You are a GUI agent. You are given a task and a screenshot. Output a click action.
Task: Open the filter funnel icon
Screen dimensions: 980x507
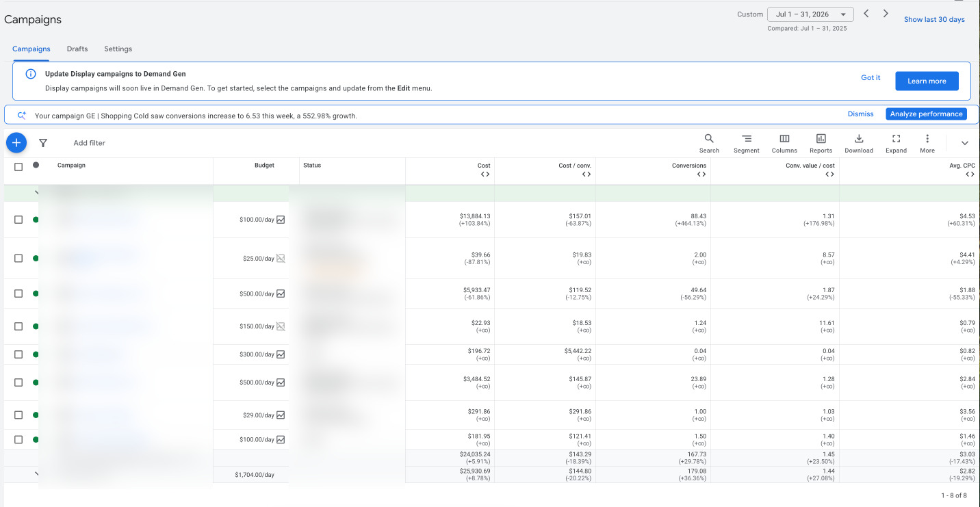pos(43,143)
